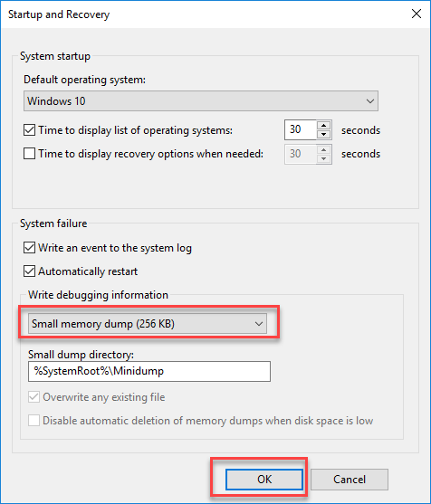Uncheck Time to display list of operating systems
Viewport: 431px width, 504px height.
pyautogui.click(x=29, y=130)
